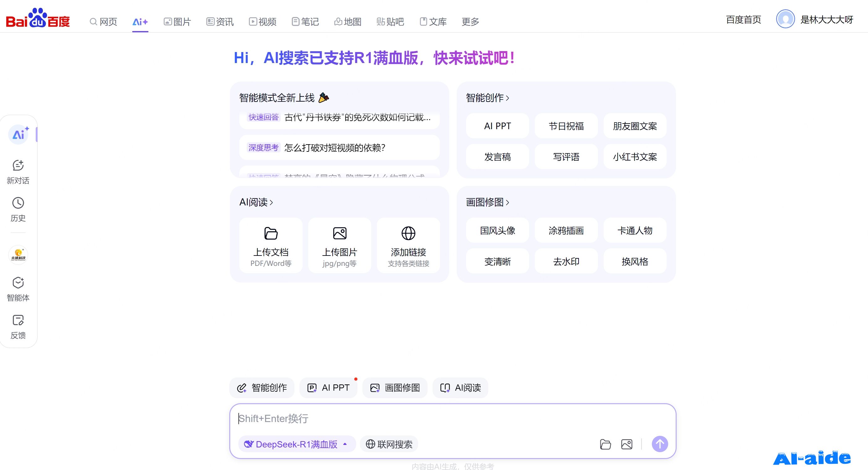Select the Ai+ tab
This screenshot has width=868, height=470.
pos(140,22)
